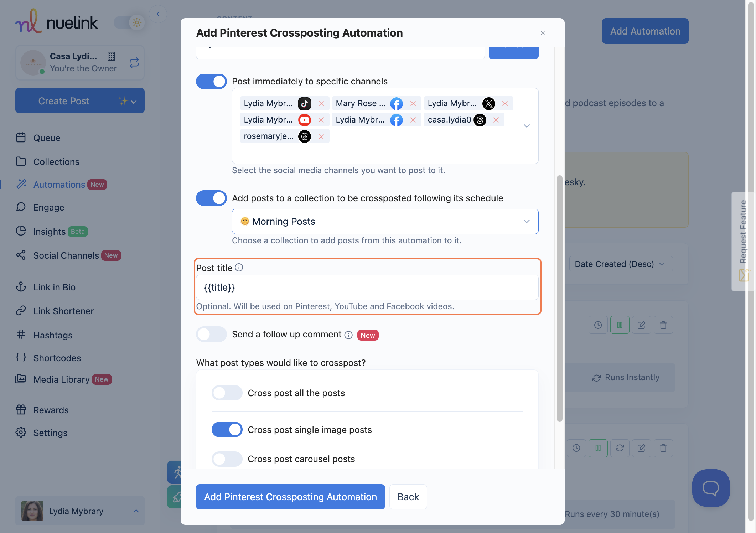Collapse the sidebar with the chevron arrow

[158, 14]
